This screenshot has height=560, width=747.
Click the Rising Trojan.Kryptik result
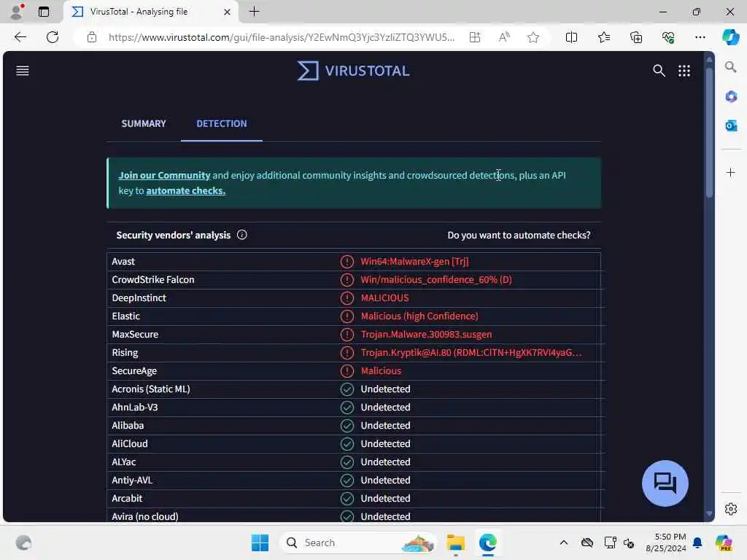coord(471,352)
